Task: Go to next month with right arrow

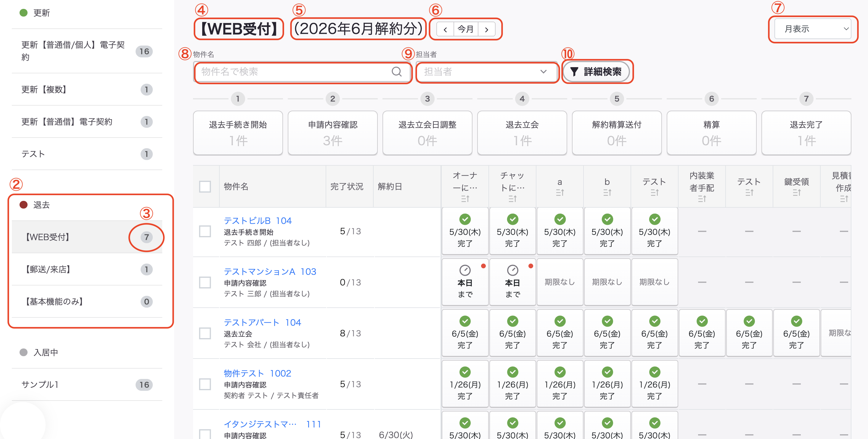Action: pos(486,29)
